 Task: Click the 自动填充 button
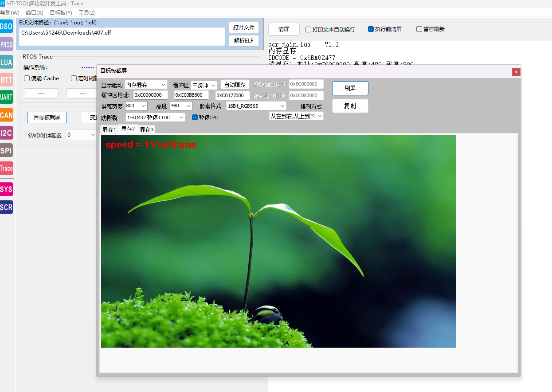235,85
